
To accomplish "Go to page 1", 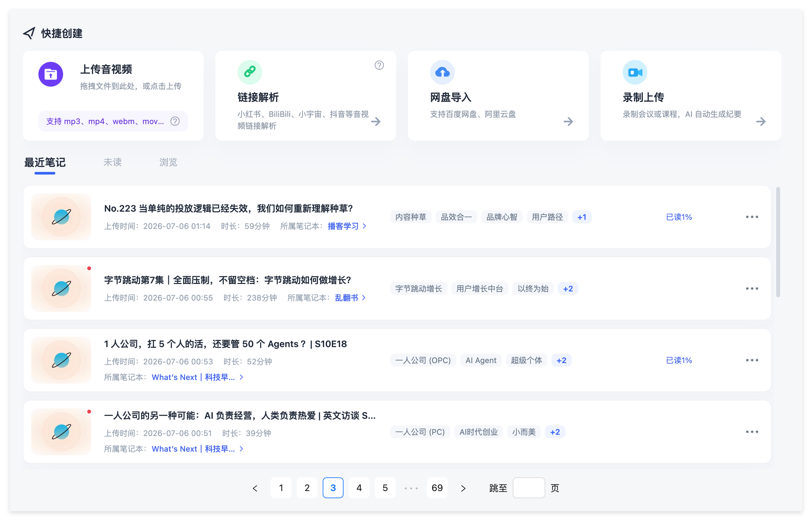I will click(x=281, y=488).
